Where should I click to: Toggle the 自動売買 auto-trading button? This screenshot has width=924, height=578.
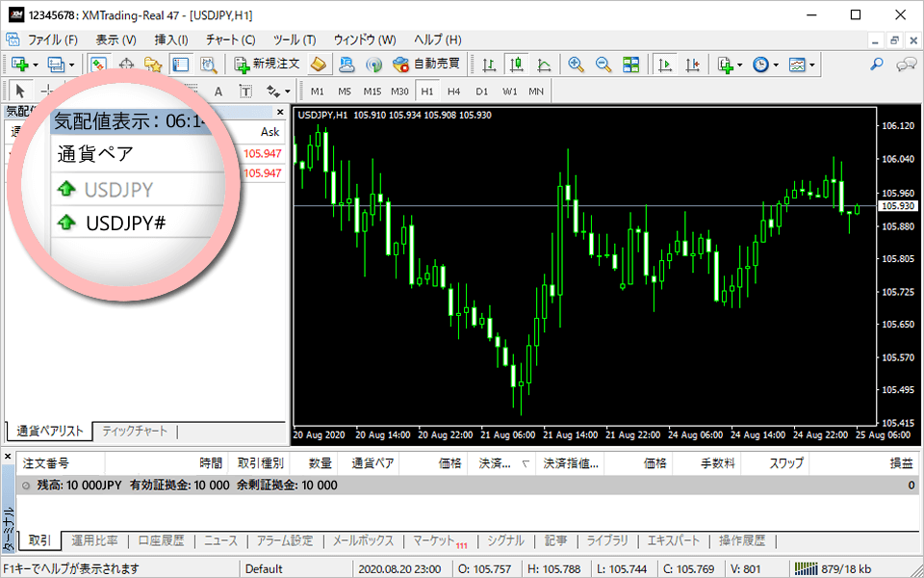(x=426, y=65)
